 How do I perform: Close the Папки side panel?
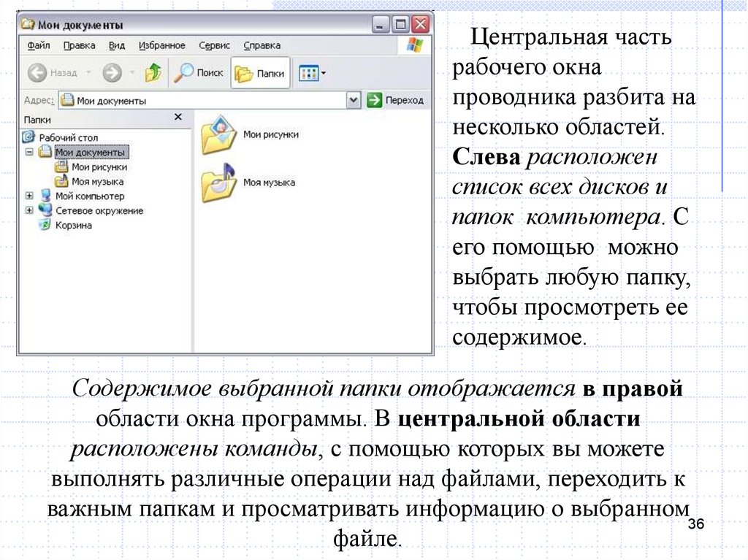coord(178,117)
